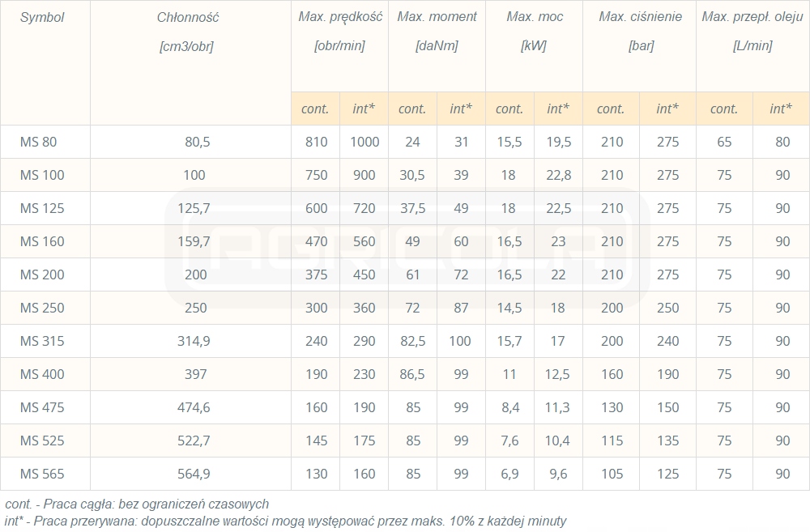Click the MS 200 row label
This screenshot has height=532, width=810.
click(42, 275)
